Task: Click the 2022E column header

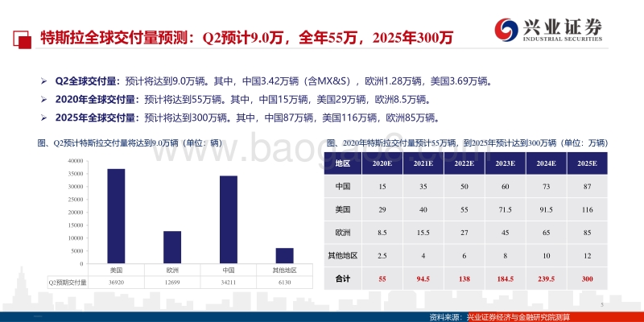Action: (464, 163)
